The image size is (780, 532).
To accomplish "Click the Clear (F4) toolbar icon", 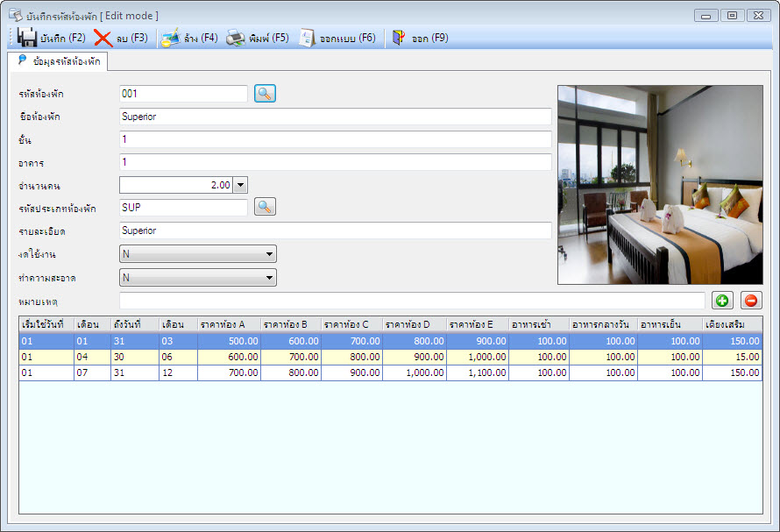I will pyautogui.click(x=170, y=39).
